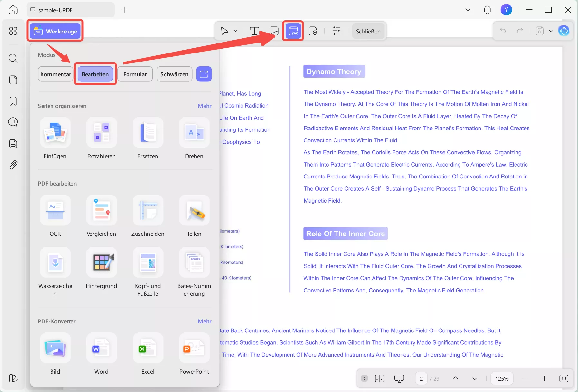This screenshot has width=578, height=392.
Task: Expand the save options dropdown arrow
Action: tap(551, 31)
